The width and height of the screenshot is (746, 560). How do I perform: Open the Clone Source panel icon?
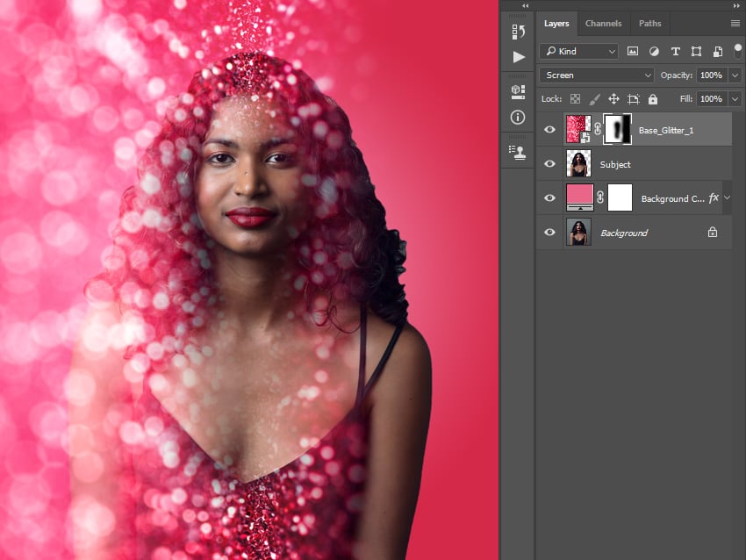[x=518, y=151]
